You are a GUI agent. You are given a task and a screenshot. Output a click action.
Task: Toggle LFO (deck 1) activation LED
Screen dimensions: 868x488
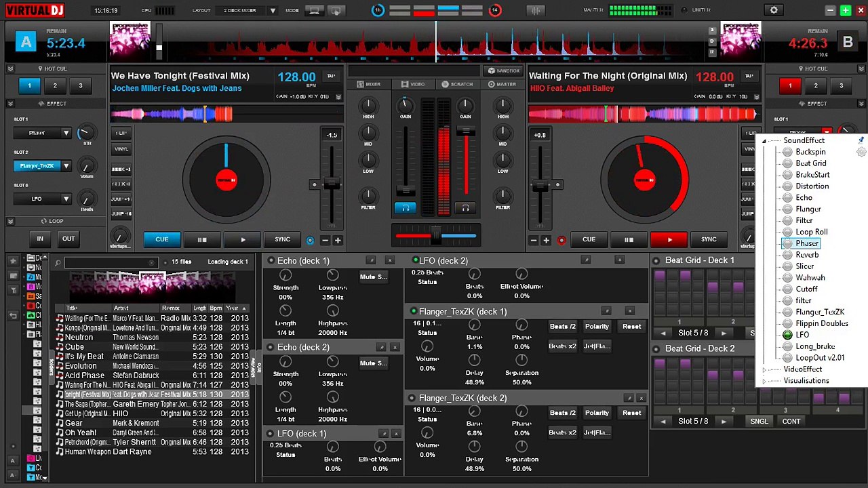click(271, 433)
